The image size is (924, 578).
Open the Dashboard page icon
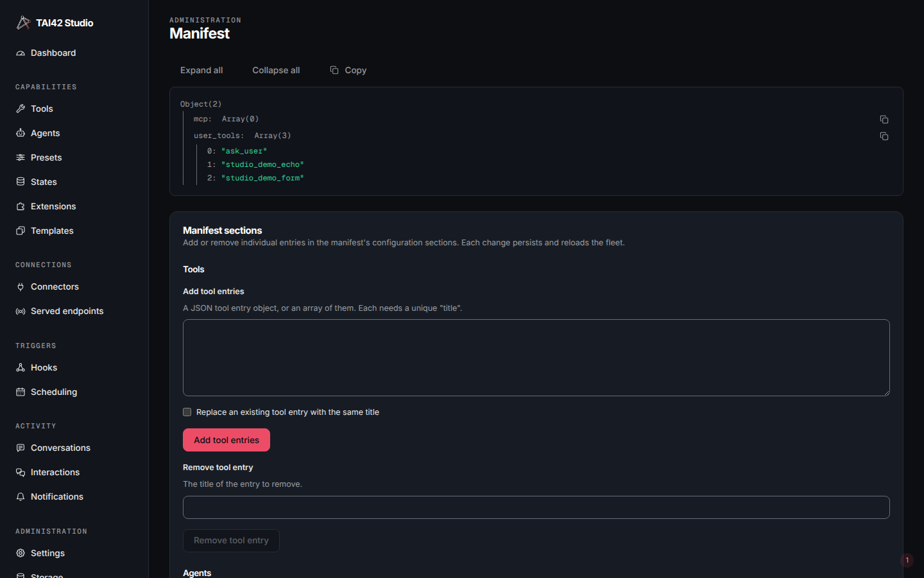21,53
